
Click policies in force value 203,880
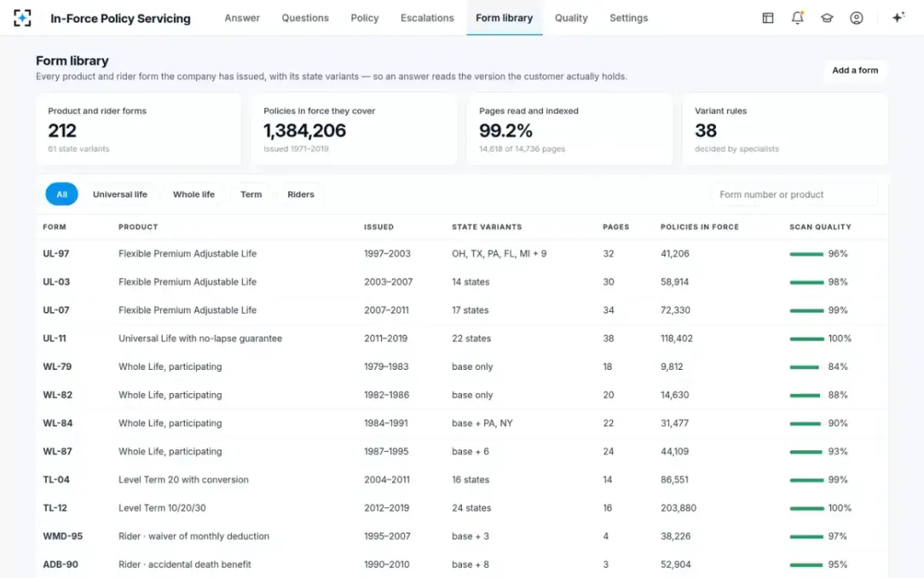[x=678, y=508]
